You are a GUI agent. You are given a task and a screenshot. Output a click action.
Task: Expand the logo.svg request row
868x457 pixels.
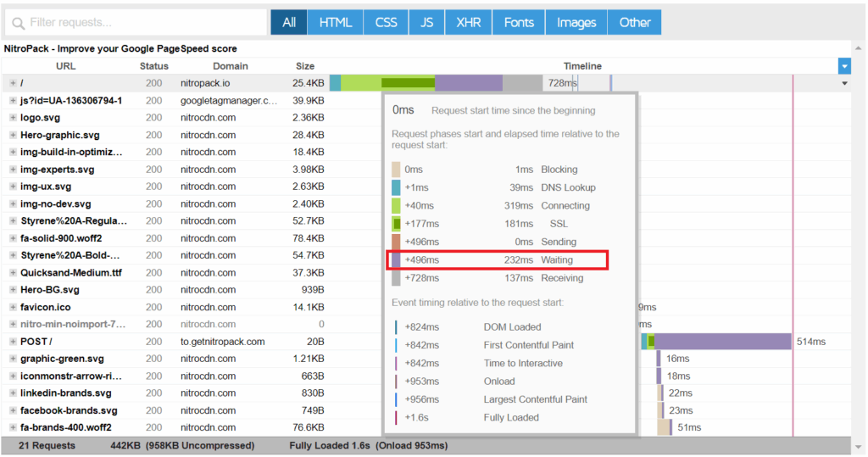pos(13,118)
